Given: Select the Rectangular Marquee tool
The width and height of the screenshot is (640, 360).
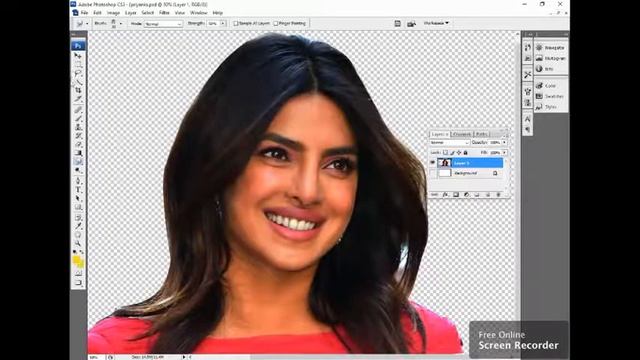Looking at the screenshot, I should [78, 64].
